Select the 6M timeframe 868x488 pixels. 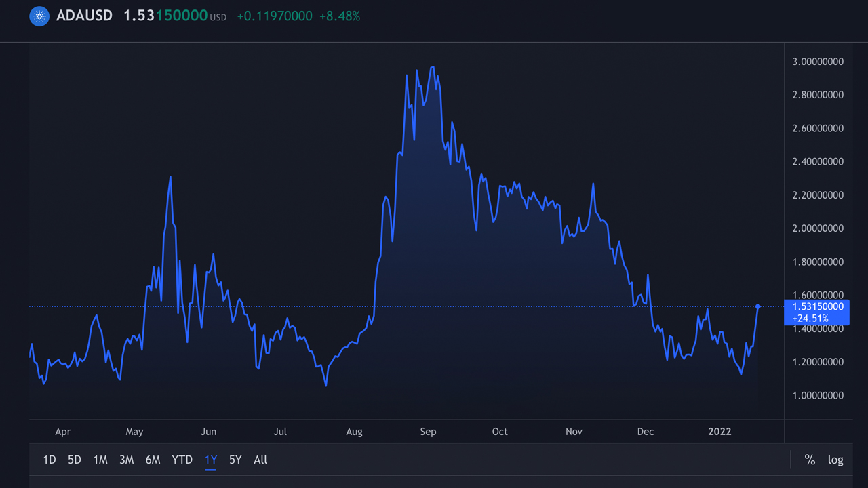pyautogui.click(x=153, y=460)
